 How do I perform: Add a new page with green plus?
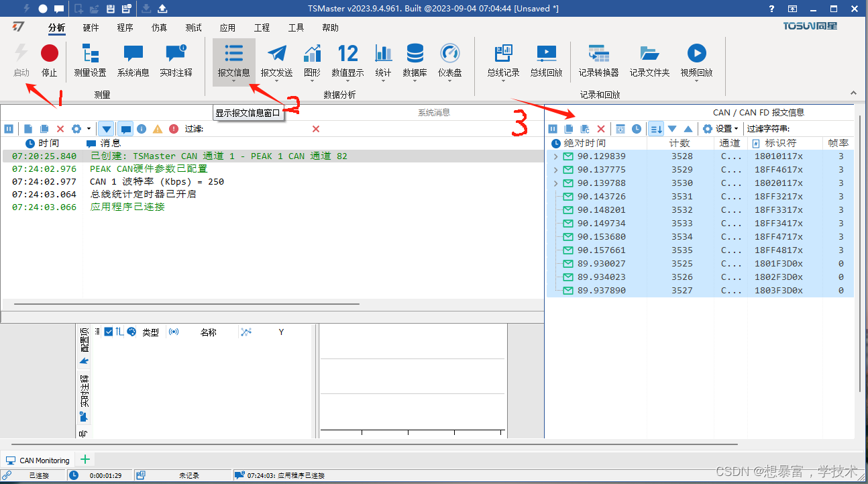tap(85, 460)
